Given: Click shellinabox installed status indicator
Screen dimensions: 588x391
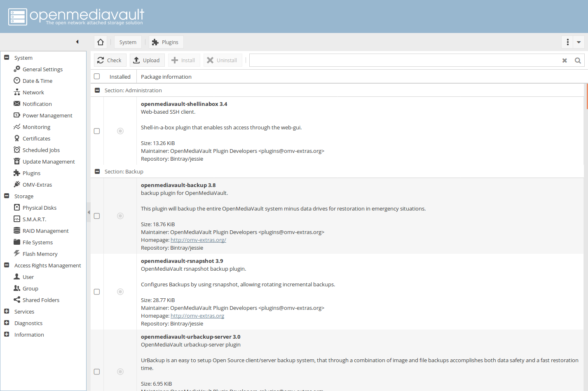Looking at the screenshot, I should click(120, 131).
